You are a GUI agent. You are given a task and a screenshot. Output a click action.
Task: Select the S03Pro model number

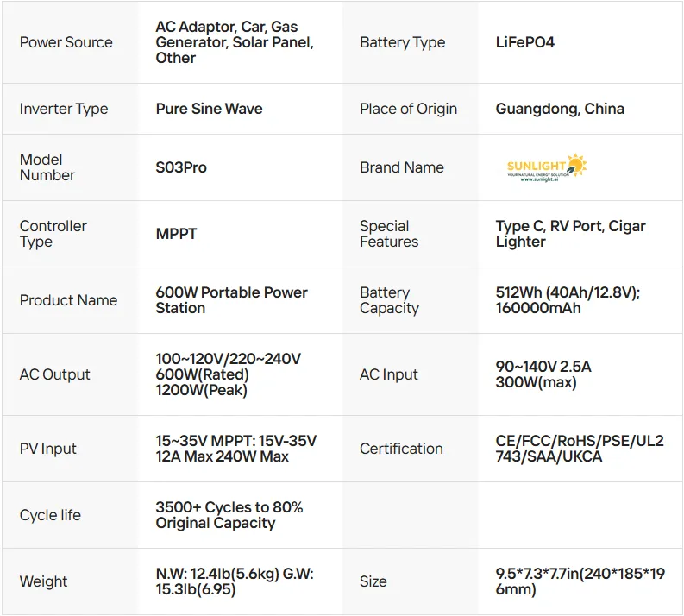point(181,167)
